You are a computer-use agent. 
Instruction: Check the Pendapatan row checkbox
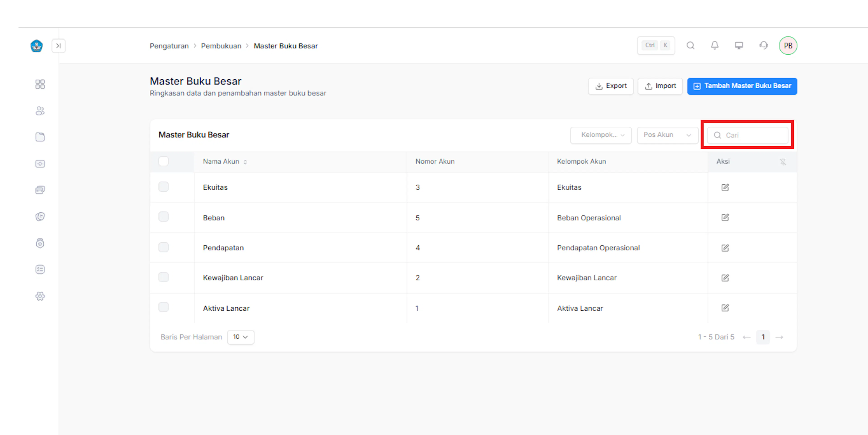pos(163,247)
